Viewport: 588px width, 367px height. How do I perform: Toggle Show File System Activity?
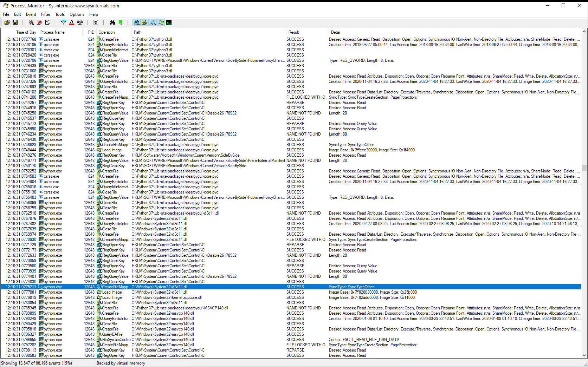click(145, 22)
